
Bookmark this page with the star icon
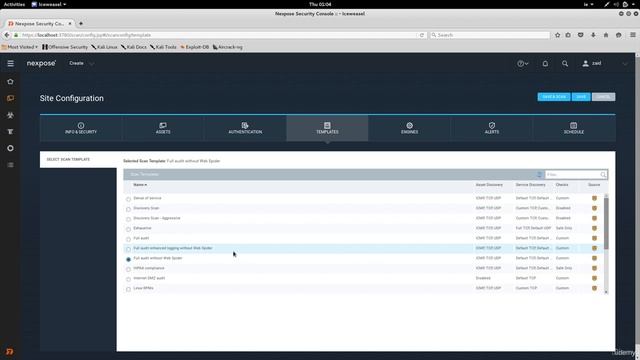[x=558, y=35]
